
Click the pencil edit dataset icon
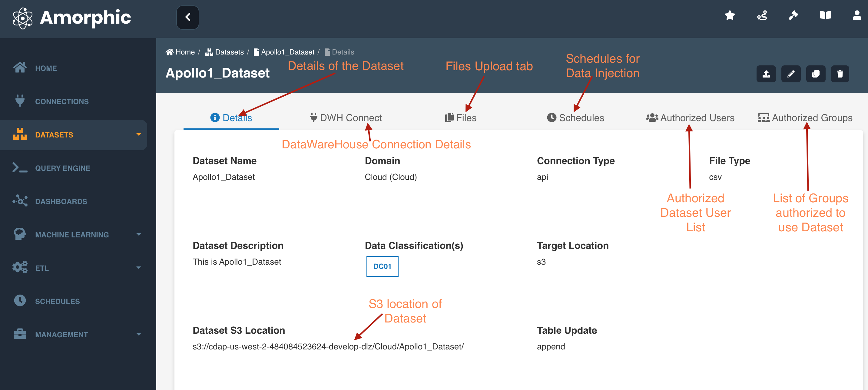[x=790, y=74]
